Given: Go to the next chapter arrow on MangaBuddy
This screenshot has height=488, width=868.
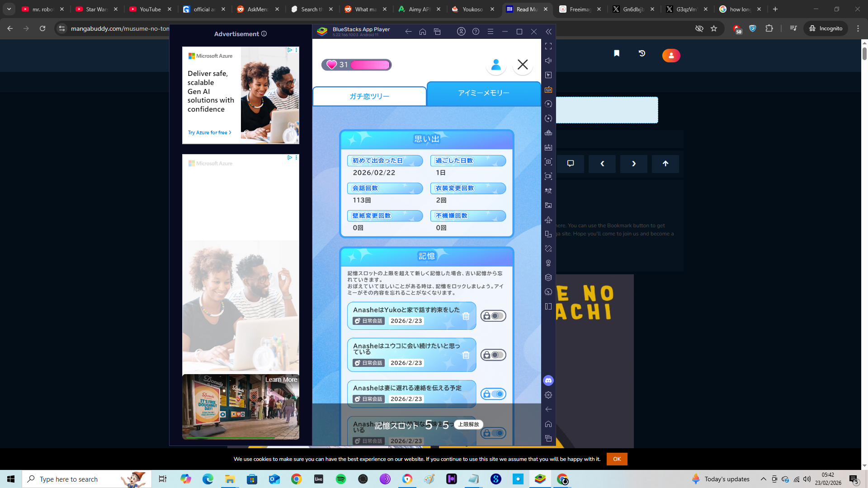Looking at the screenshot, I should (634, 164).
